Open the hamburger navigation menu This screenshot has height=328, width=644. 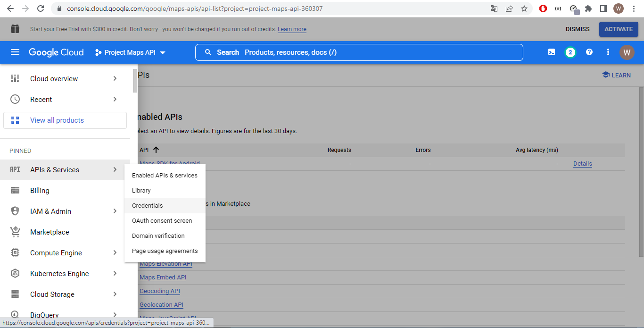15,52
